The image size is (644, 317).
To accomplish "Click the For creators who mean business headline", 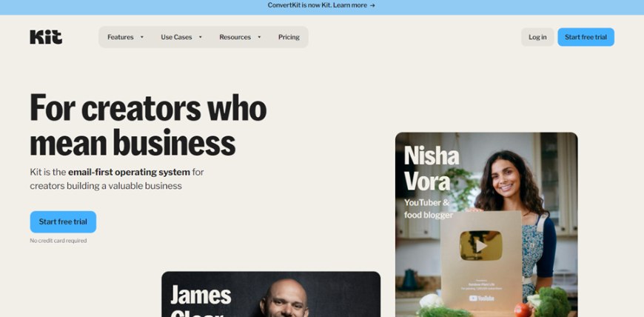I will [x=148, y=125].
